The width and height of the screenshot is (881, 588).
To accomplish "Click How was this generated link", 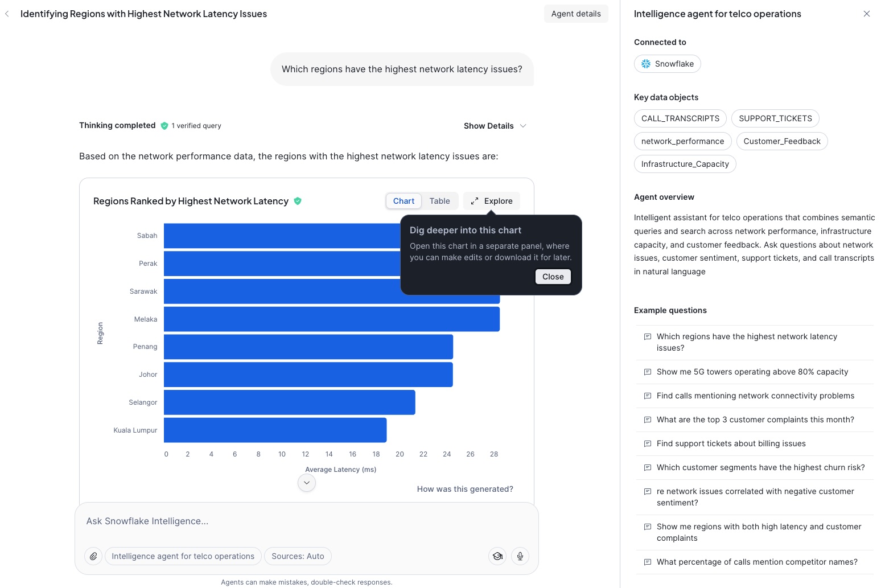I will click(x=465, y=489).
